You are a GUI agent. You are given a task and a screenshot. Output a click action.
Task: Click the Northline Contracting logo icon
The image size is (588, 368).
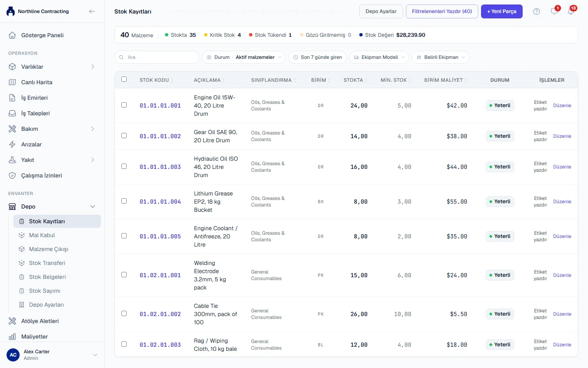(11, 11)
